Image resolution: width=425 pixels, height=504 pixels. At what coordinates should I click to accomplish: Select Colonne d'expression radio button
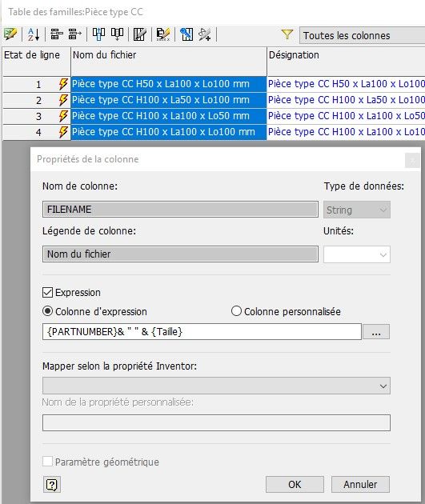pyautogui.click(x=47, y=311)
